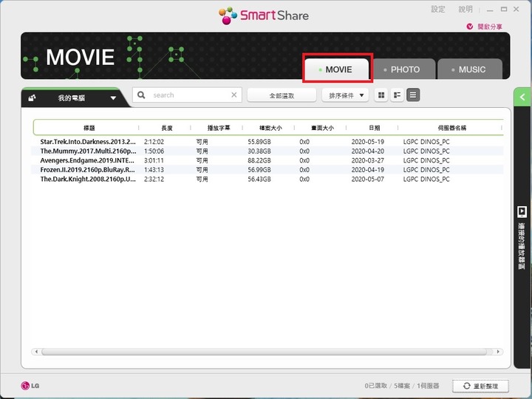The image size is (532, 399).
Task: Click the SmartShare logo
Action: point(264,16)
